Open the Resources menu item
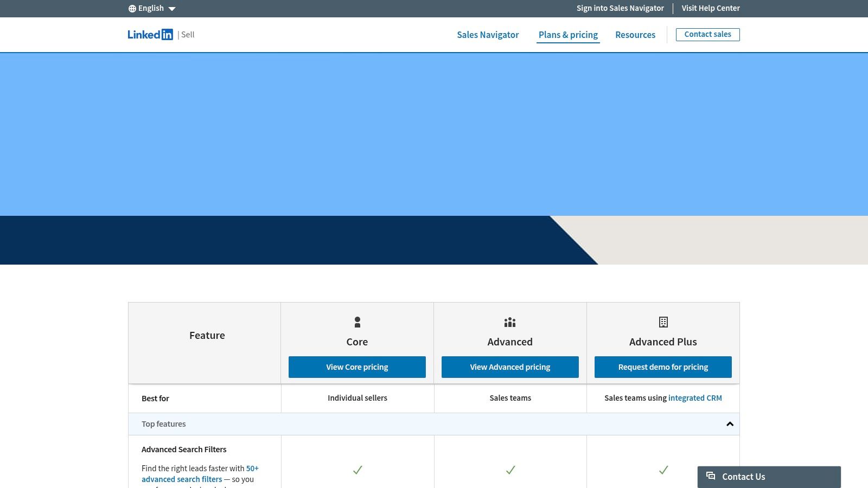Image resolution: width=868 pixels, height=488 pixels. click(635, 34)
